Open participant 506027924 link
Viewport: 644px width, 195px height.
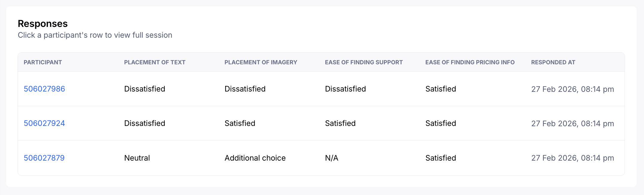[44, 123]
